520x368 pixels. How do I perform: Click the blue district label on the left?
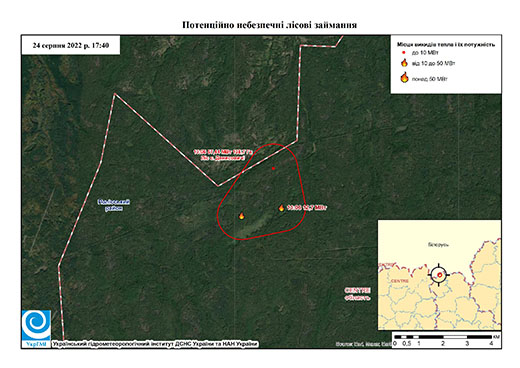pyautogui.click(x=114, y=205)
